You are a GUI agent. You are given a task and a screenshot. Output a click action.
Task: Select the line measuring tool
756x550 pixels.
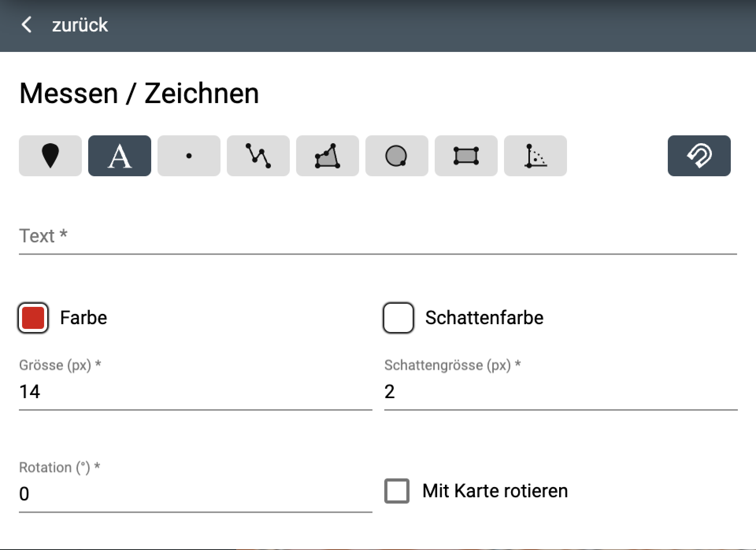(x=258, y=156)
